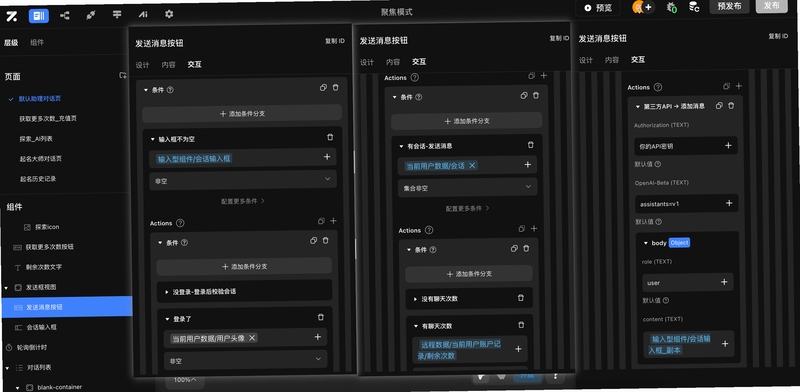Delete the 输入框不为空 condition branch
Viewport: 800px width, 392px height.
click(x=330, y=137)
